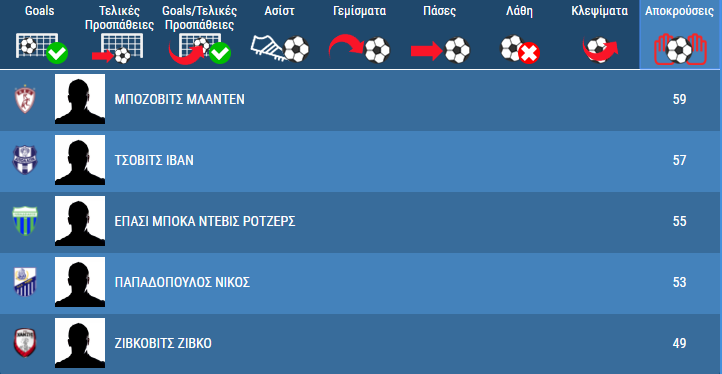Click the Goals/Τελικές Προσπάθειες ratio icon
The width and height of the screenshot is (722, 374).
pos(199,49)
